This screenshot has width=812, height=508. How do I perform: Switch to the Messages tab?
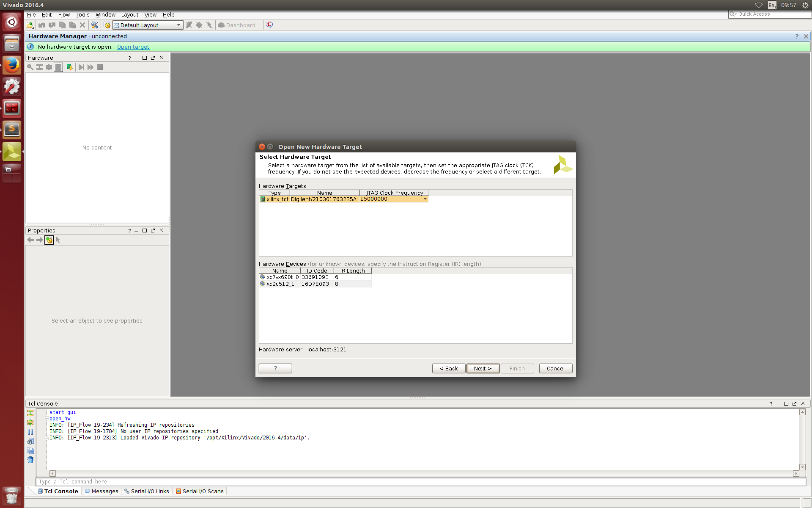pyautogui.click(x=101, y=491)
